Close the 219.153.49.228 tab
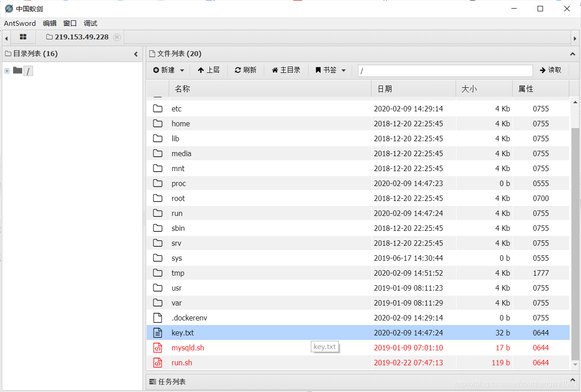Image resolution: width=581 pixels, height=392 pixels. click(x=117, y=37)
